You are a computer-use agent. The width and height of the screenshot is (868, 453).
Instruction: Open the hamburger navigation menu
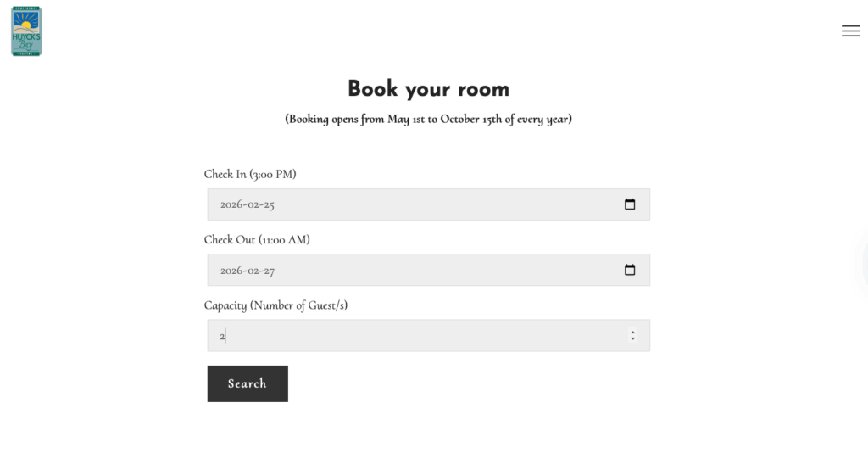click(x=850, y=31)
